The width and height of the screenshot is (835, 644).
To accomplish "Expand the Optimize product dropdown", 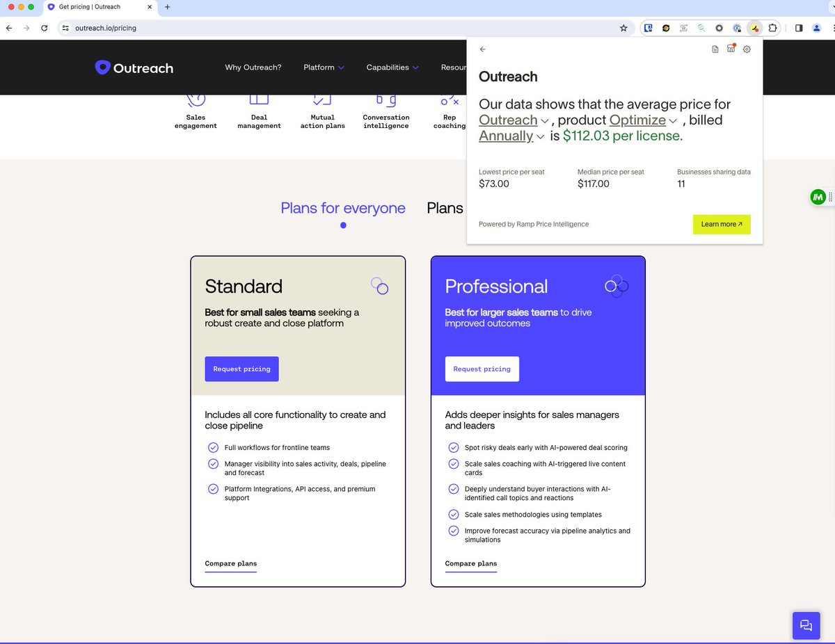I will pyautogui.click(x=643, y=120).
